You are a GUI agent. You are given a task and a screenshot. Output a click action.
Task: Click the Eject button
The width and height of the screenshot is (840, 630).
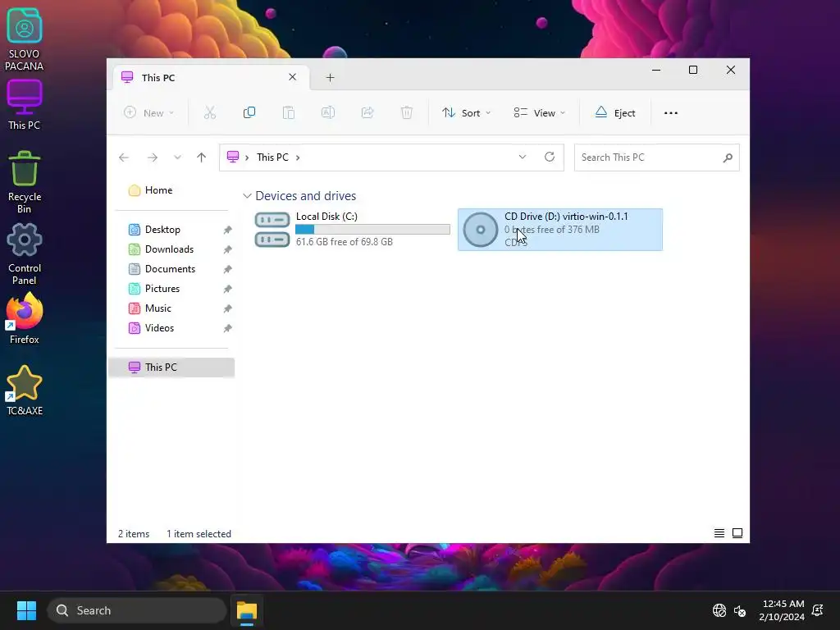pos(615,112)
